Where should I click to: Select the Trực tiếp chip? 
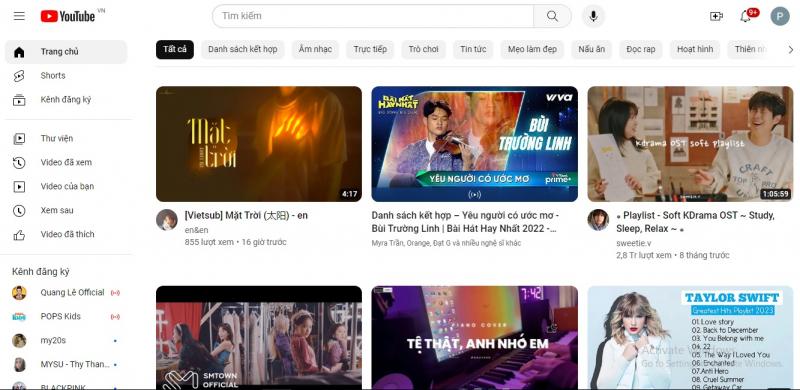pos(370,50)
